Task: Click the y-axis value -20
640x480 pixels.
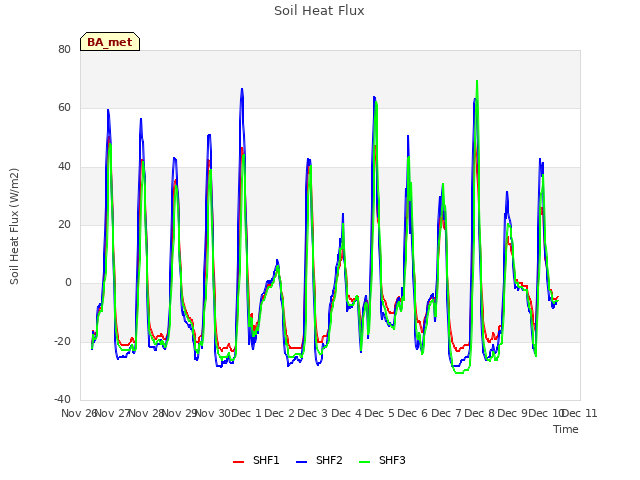Action: click(62, 341)
